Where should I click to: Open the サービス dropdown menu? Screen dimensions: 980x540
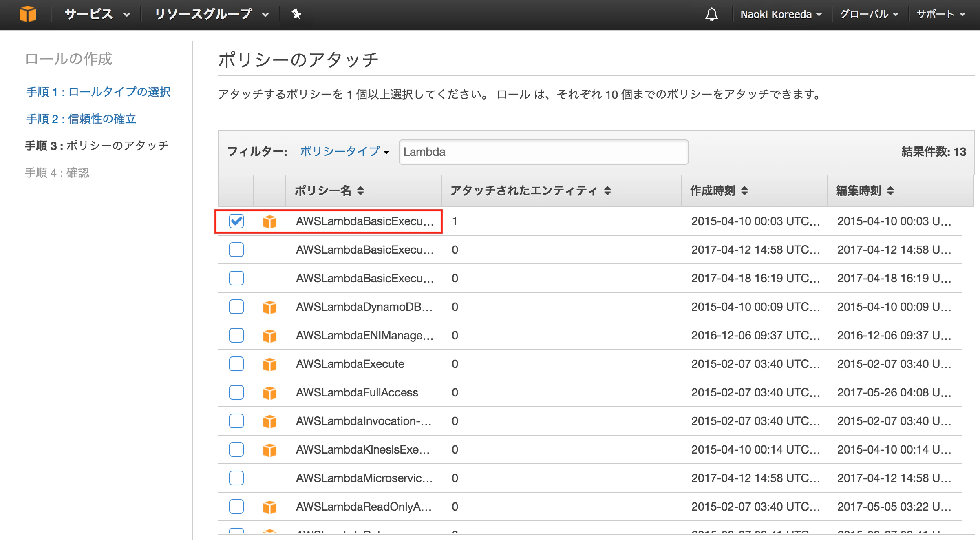coord(97,14)
